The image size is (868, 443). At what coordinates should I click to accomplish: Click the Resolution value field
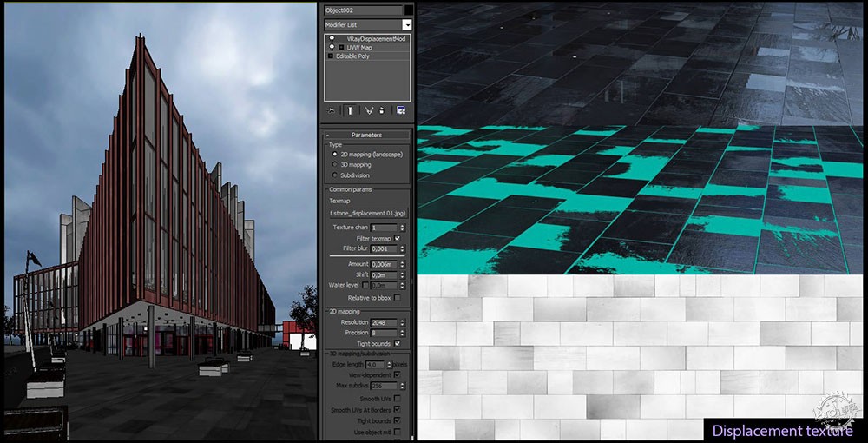[384, 322]
